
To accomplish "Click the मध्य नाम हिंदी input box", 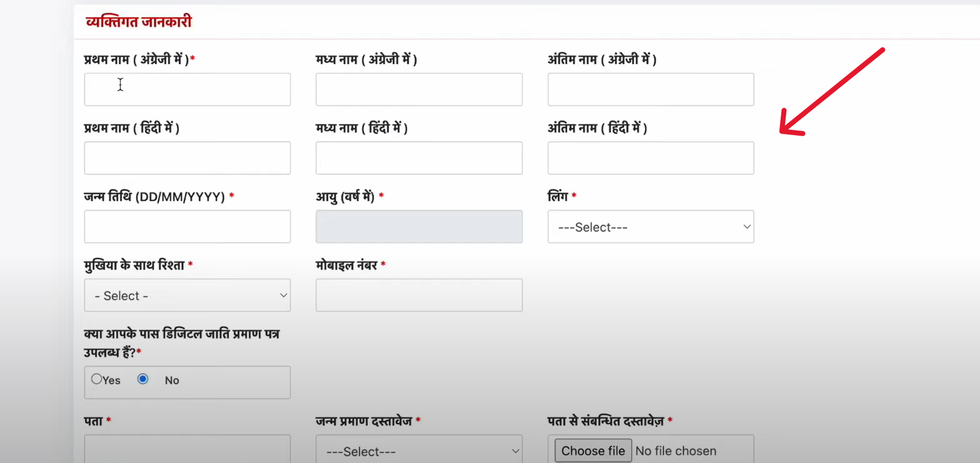I will click(x=419, y=158).
